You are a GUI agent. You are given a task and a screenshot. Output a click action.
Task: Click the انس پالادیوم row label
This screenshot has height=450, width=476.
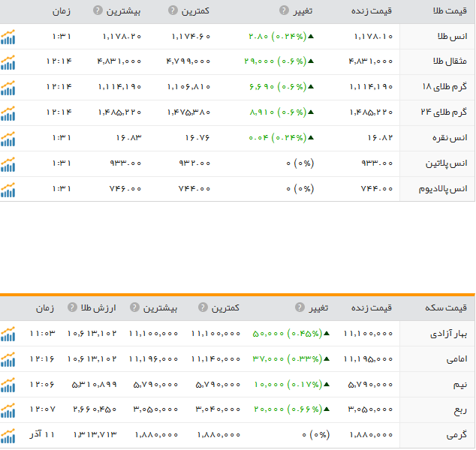443,189
